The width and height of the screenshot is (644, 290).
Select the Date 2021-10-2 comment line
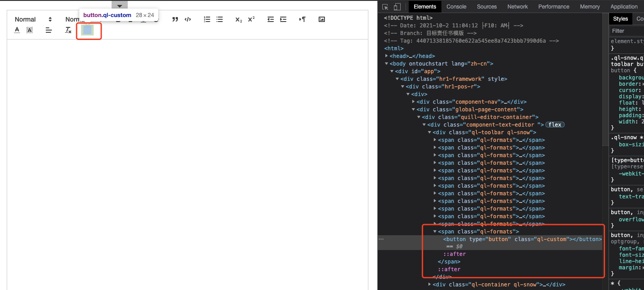(x=454, y=26)
